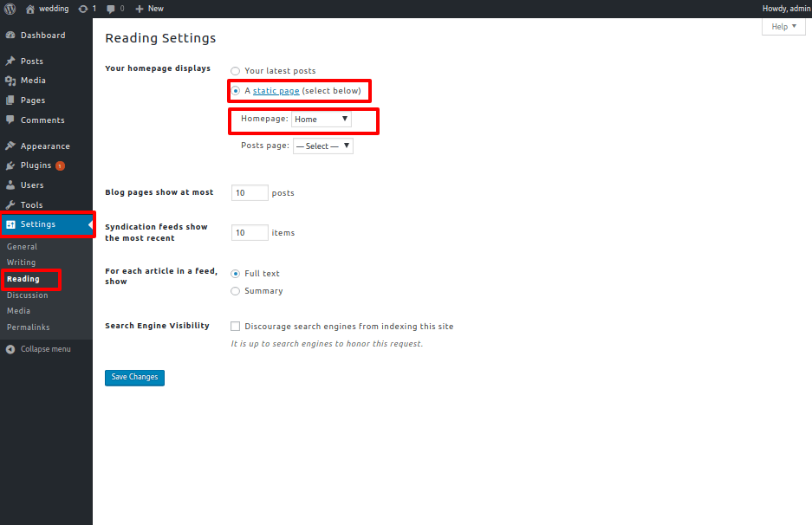Select the Summary feed radio option

point(236,291)
